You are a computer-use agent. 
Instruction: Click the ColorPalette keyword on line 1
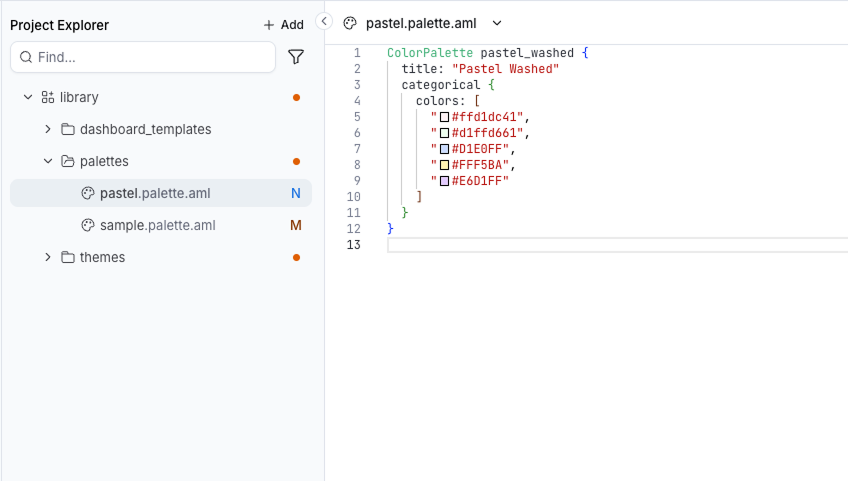430,53
